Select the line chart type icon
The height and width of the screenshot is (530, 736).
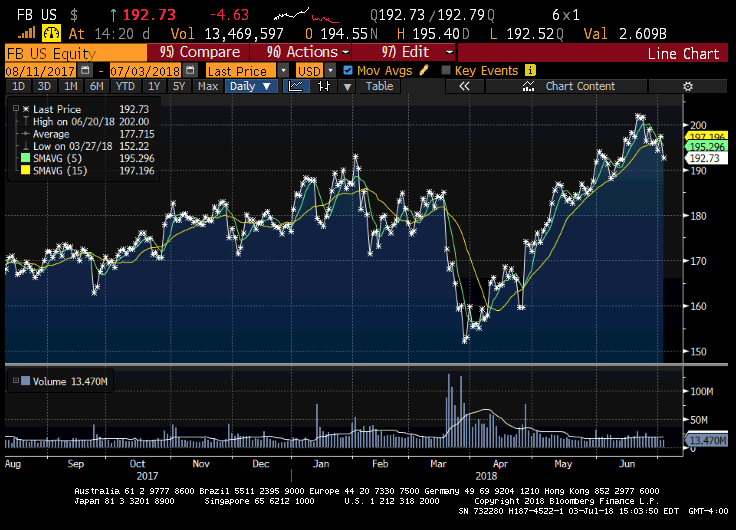pos(296,86)
